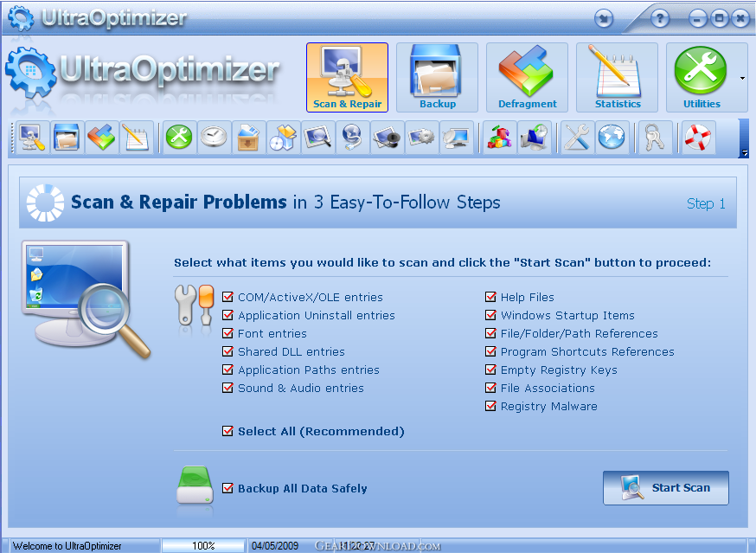Open the Scan & Repair tab
Viewport: 756px width, 553px height.
coord(347,77)
